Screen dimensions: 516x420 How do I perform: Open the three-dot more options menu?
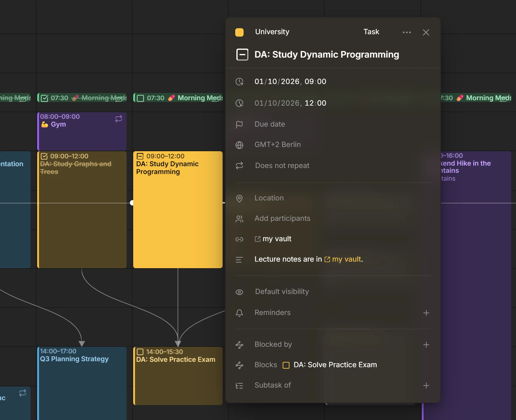point(406,32)
